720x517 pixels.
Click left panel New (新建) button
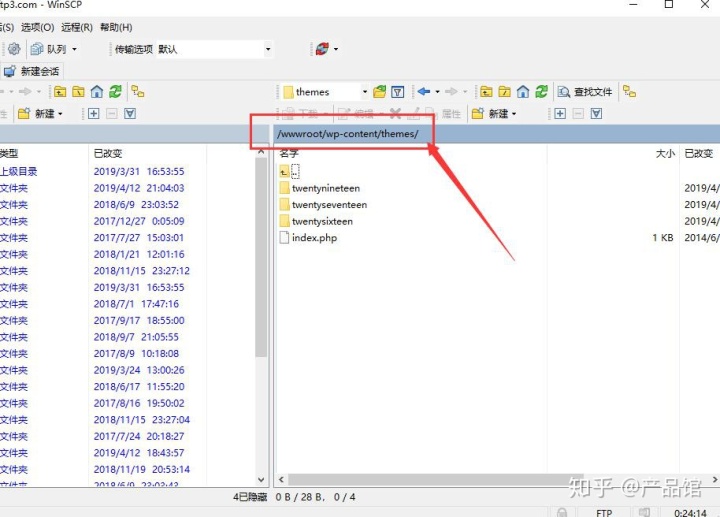tap(36, 113)
